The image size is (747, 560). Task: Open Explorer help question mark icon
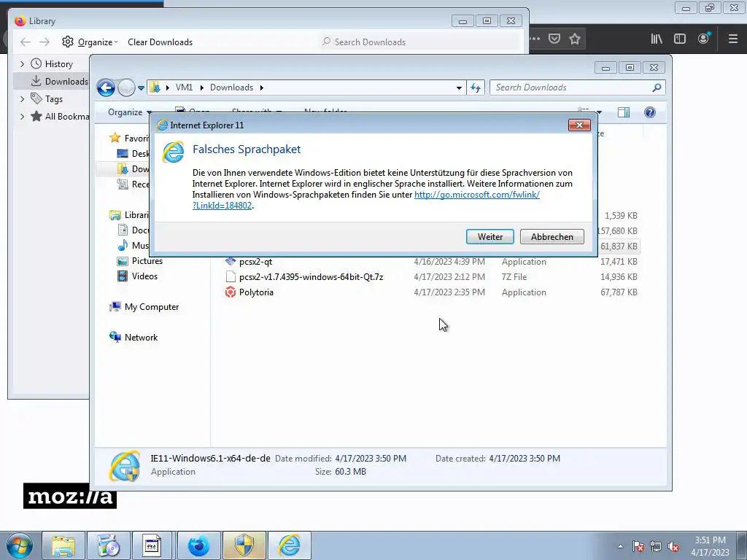650,112
